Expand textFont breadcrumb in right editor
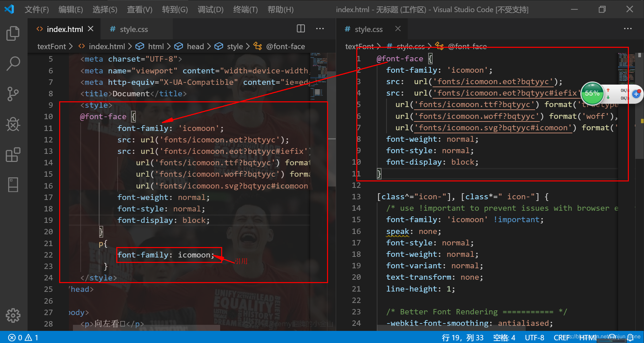This screenshot has width=644, height=343. [359, 46]
